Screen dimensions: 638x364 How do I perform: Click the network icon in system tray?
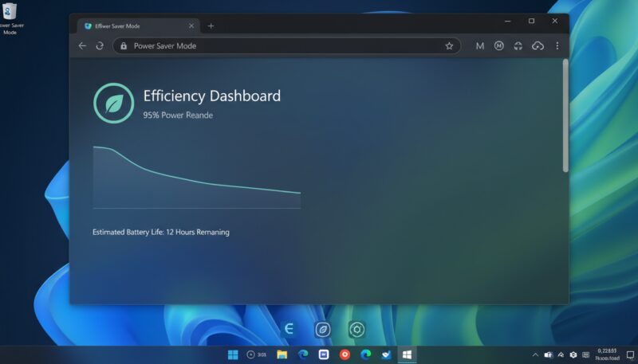click(561, 355)
